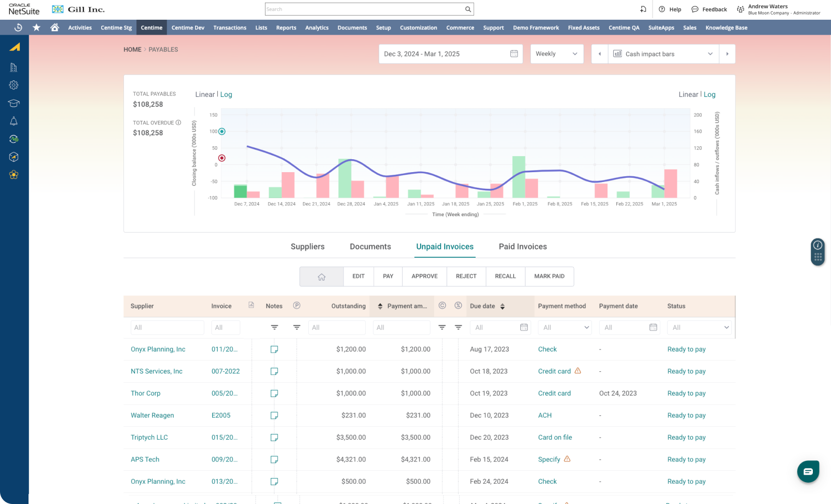Open floating chat widget button
831x504 pixels.
[x=808, y=471]
